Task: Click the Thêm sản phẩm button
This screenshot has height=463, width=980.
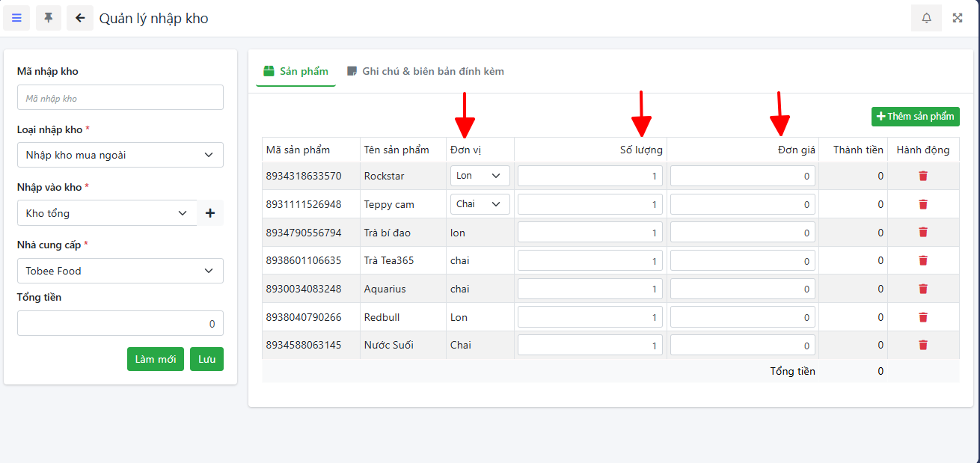Action: [x=915, y=117]
